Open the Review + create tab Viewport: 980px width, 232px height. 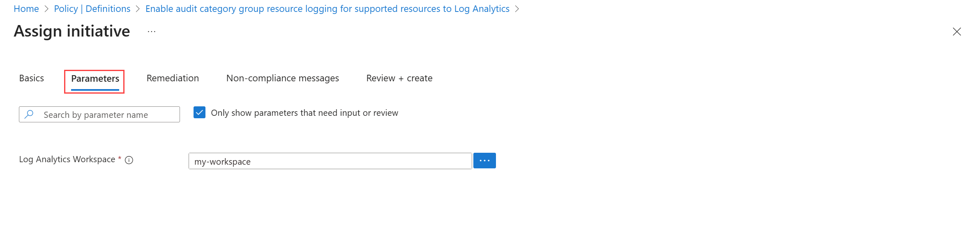399,78
